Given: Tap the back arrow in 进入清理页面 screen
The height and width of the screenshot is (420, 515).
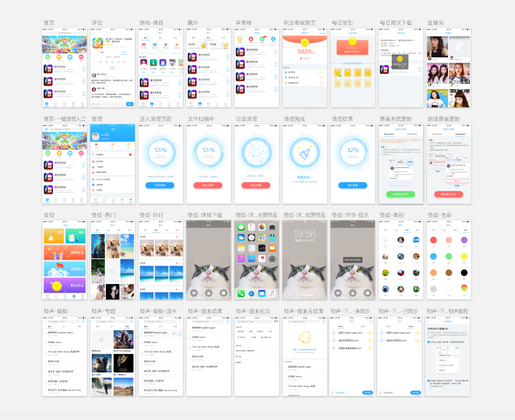Looking at the screenshot, I should (x=141, y=129).
